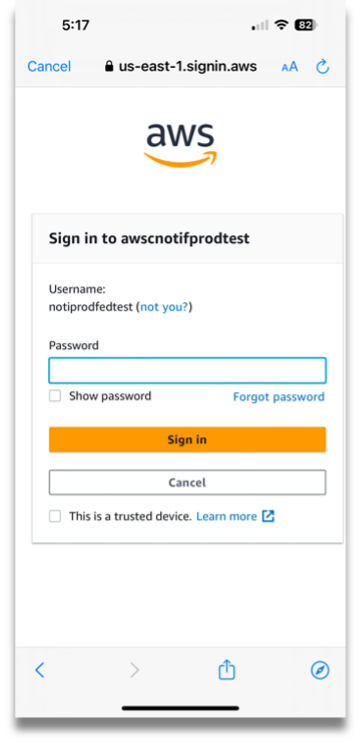
Task: Go back with the left arrow icon
Action: point(40,670)
